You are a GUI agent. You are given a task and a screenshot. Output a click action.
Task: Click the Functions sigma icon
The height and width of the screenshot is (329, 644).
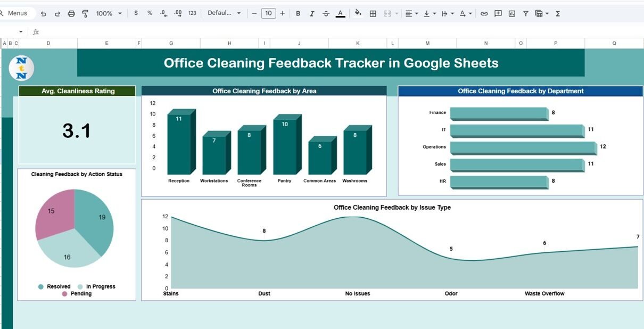tap(558, 13)
